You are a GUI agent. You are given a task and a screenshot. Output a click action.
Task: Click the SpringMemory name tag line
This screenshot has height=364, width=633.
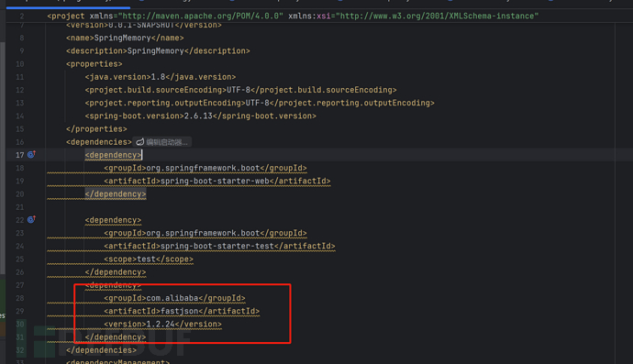click(x=125, y=38)
